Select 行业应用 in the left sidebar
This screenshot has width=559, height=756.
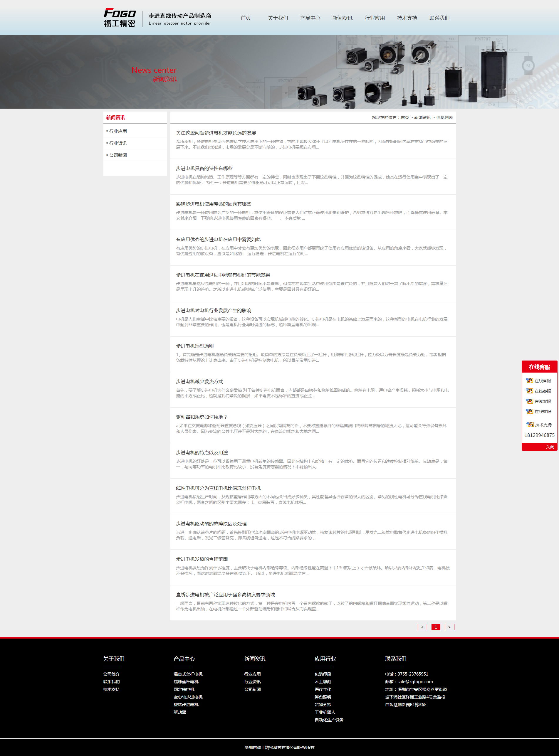tap(118, 131)
